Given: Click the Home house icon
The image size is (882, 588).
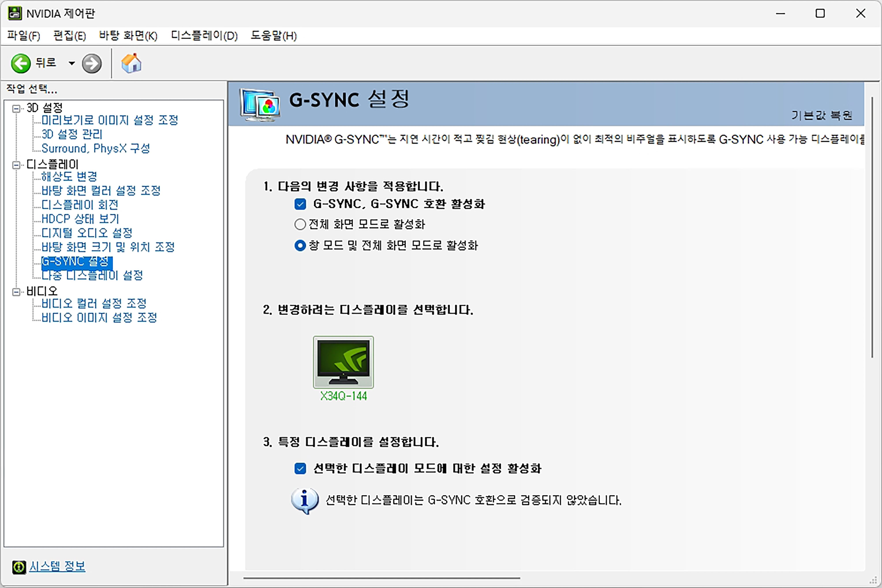Looking at the screenshot, I should pyautogui.click(x=131, y=63).
